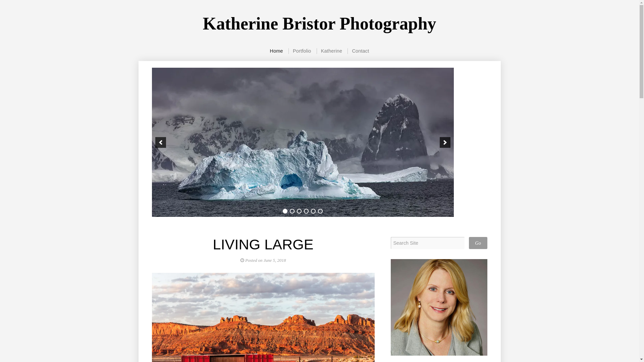Focus the Search Site input field

pos(427,243)
